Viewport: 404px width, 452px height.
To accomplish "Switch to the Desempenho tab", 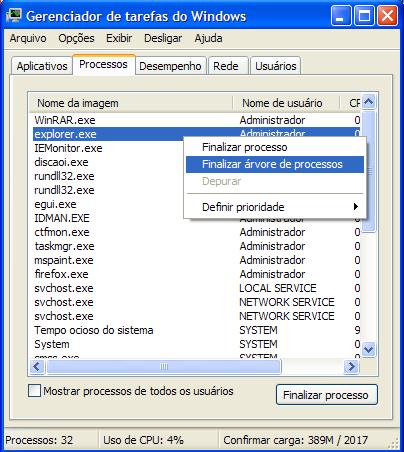I will click(170, 66).
